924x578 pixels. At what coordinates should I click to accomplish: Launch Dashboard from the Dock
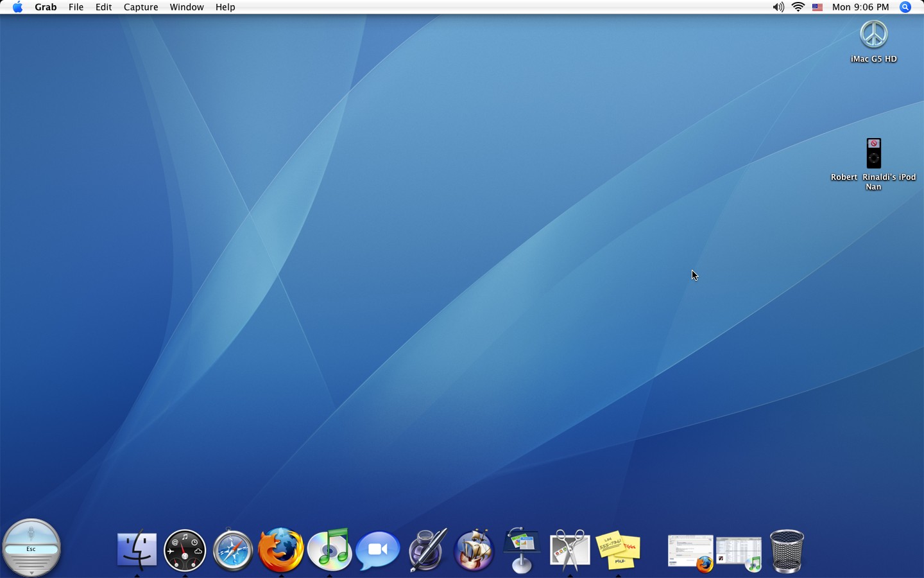point(185,550)
